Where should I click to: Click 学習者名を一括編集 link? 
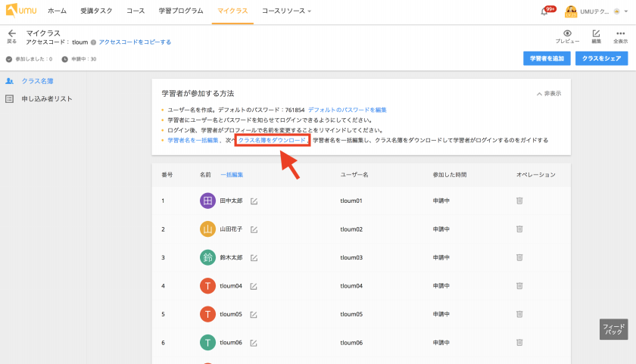click(193, 140)
